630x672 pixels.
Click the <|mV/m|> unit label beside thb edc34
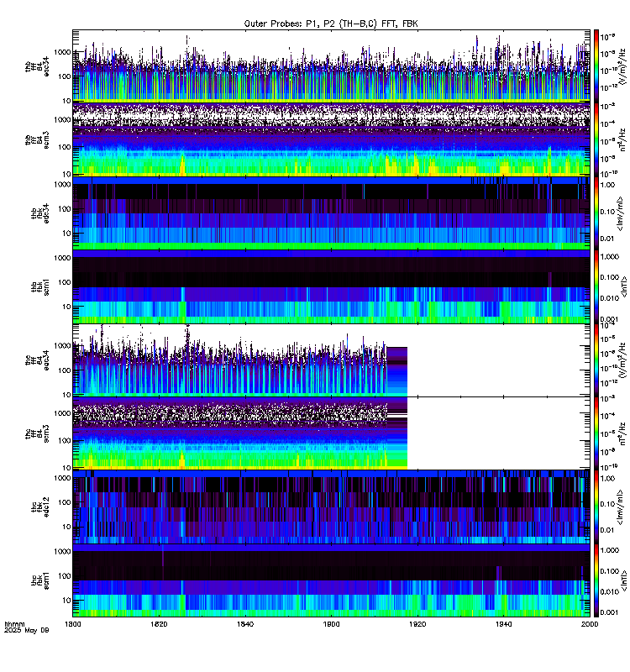coord(621,213)
